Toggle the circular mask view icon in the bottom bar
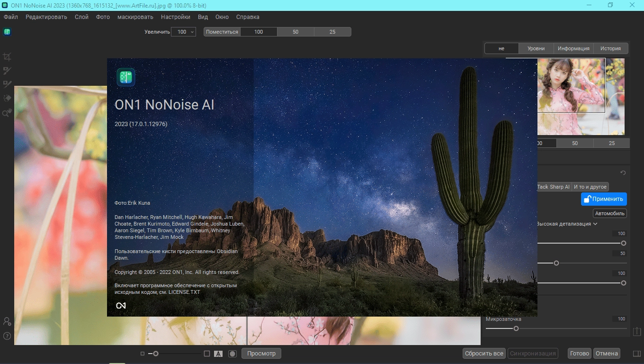 coord(233,354)
